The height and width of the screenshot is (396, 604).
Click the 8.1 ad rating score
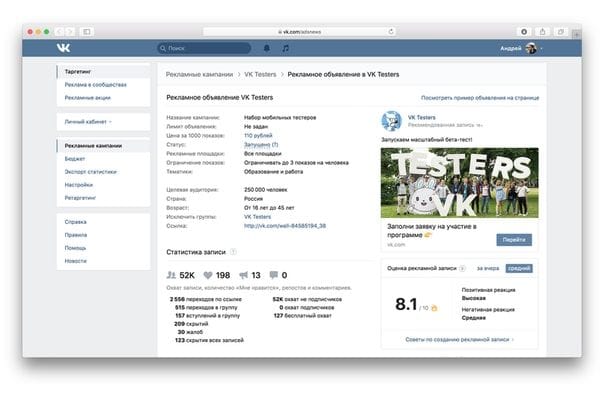tap(406, 304)
